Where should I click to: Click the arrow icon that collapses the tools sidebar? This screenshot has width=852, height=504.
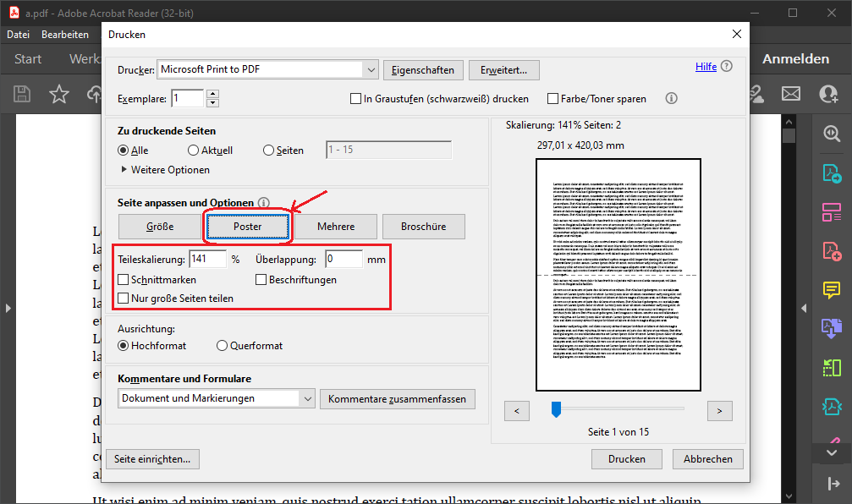point(833,483)
